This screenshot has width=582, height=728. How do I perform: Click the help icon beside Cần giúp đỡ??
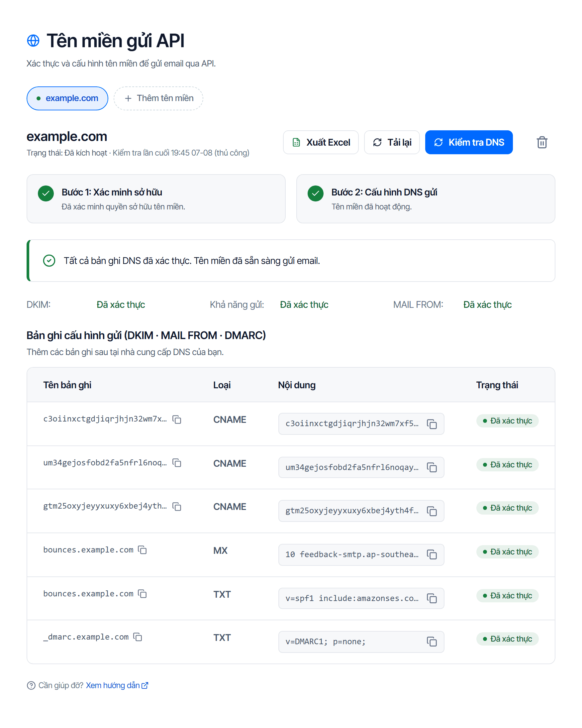(x=31, y=685)
